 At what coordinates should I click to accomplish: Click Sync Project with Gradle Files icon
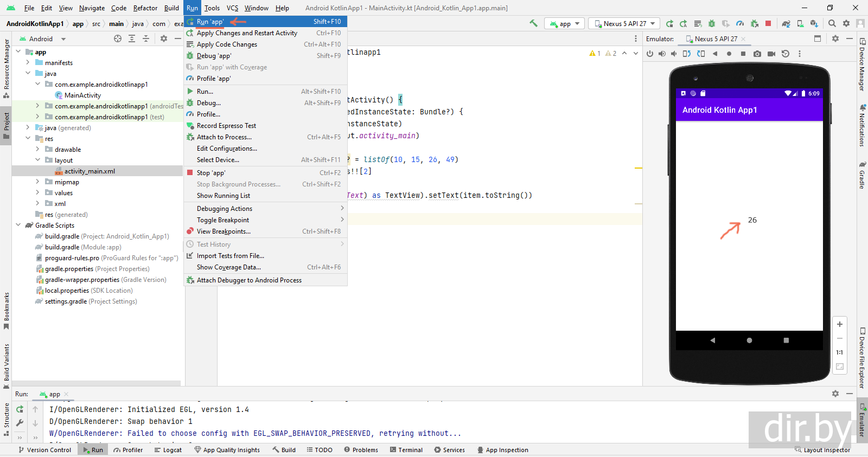click(786, 23)
